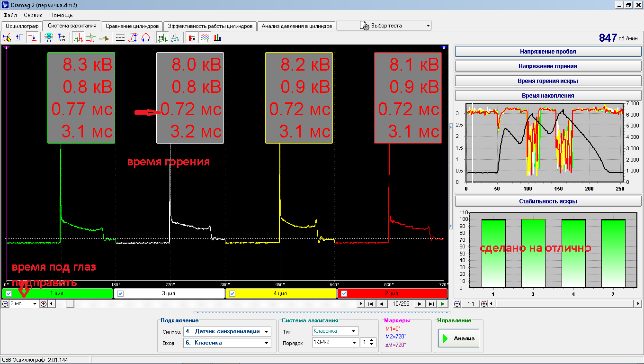Select the Система зажигания tab

pos(72,26)
